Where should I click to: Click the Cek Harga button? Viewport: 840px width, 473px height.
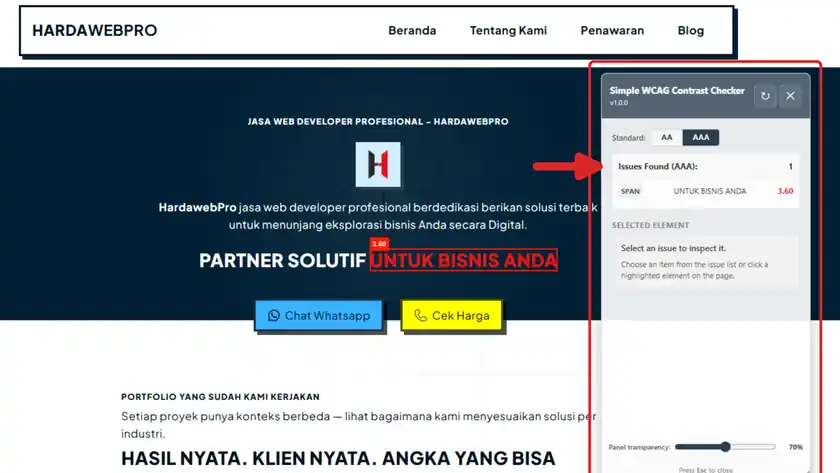click(452, 316)
